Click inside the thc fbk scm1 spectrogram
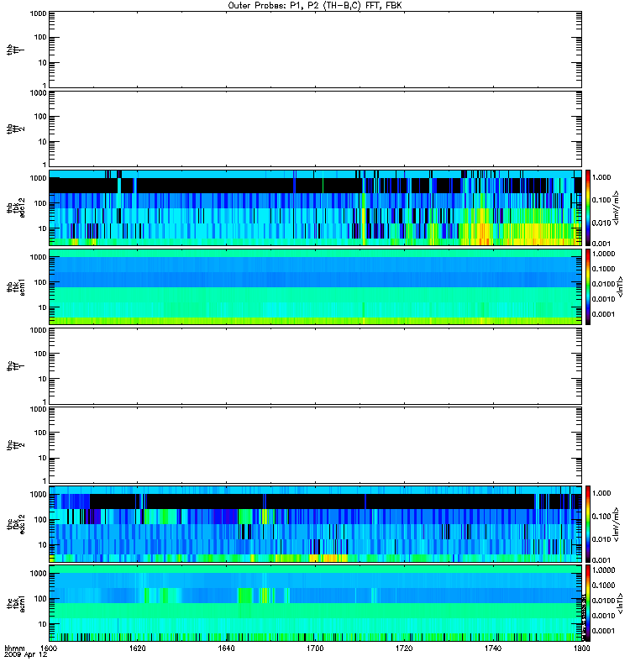The height and width of the screenshot is (672, 630). [x=315, y=603]
